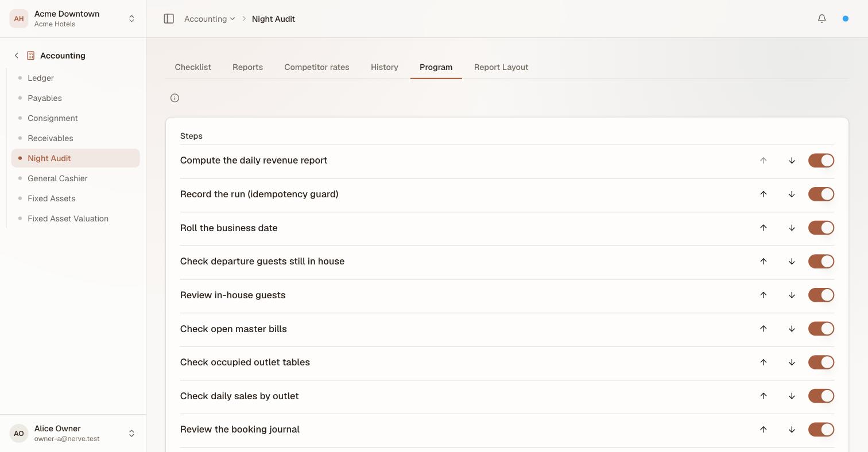Click 'Review the booking journal' step text

pos(240,430)
